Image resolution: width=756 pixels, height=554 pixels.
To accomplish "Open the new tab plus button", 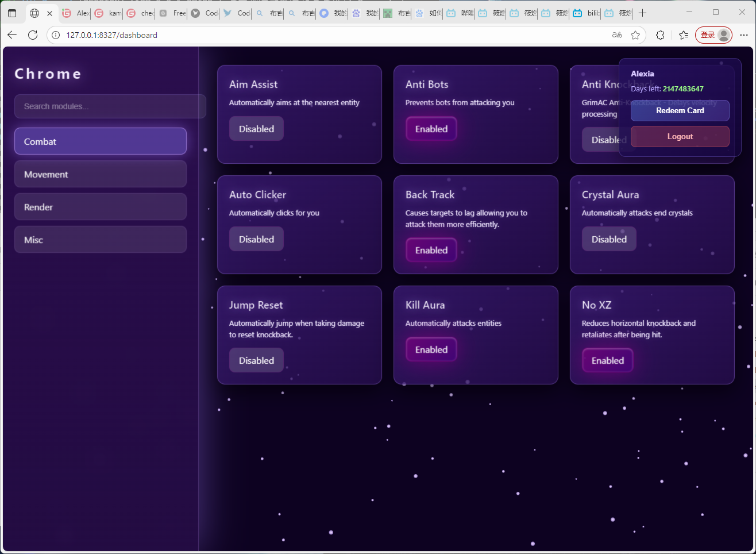I will [x=643, y=13].
